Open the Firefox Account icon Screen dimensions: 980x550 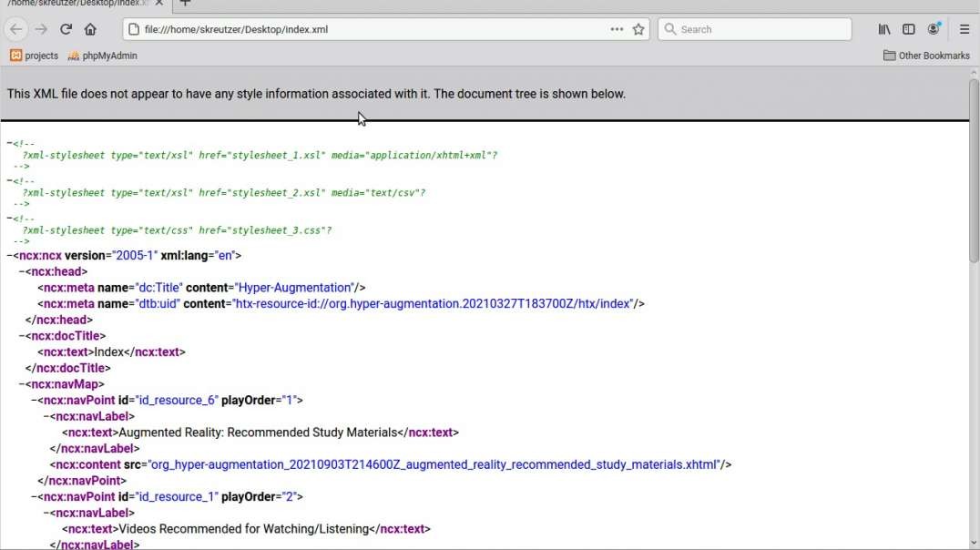pyautogui.click(x=933, y=28)
